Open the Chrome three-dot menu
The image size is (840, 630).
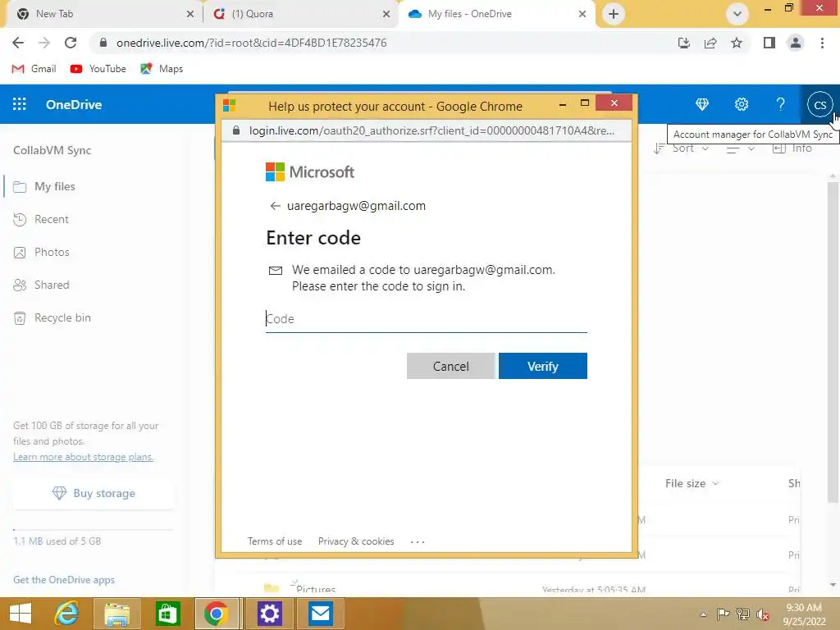[x=822, y=43]
